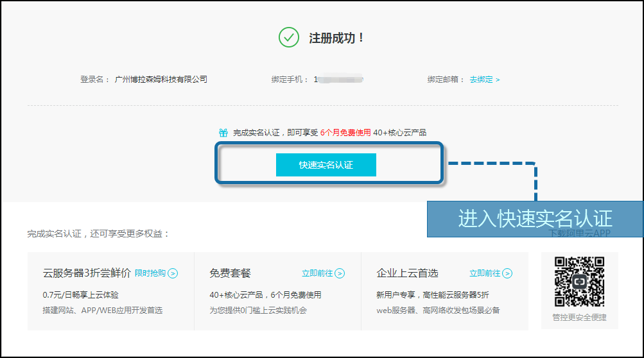Follow the 立即前往 link in the 免费套餐 card
The height and width of the screenshot is (358, 644).
coord(317,273)
